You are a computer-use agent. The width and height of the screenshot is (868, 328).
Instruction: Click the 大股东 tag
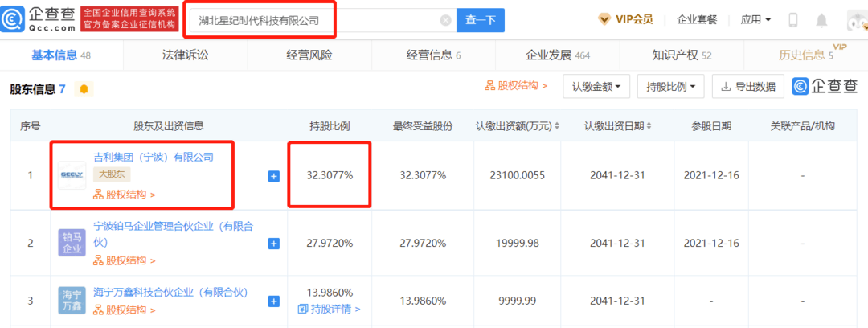[111, 175]
